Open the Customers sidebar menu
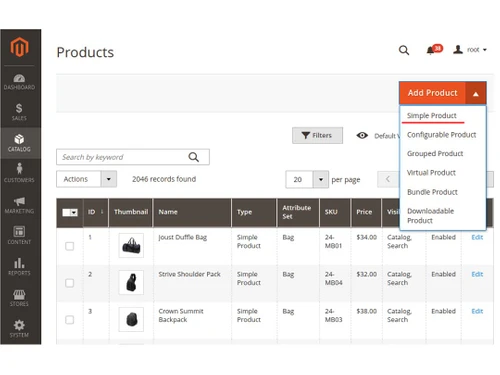 [19, 173]
